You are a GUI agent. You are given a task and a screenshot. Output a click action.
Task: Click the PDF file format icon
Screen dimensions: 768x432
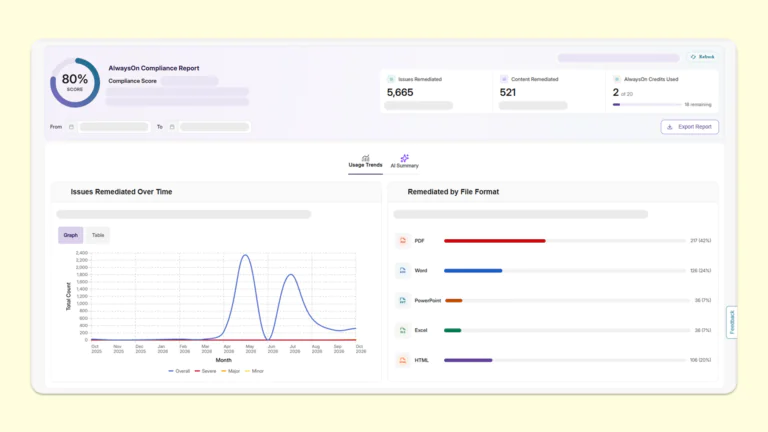403,240
